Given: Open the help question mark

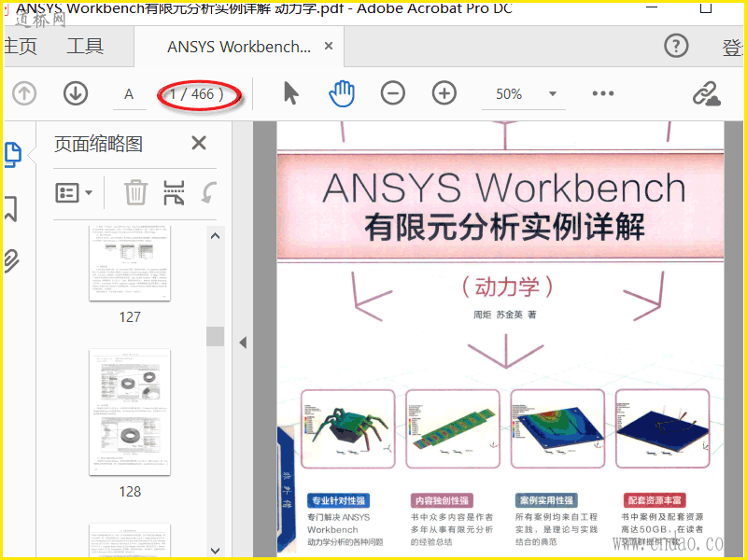Looking at the screenshot, I should coord(676,46).
